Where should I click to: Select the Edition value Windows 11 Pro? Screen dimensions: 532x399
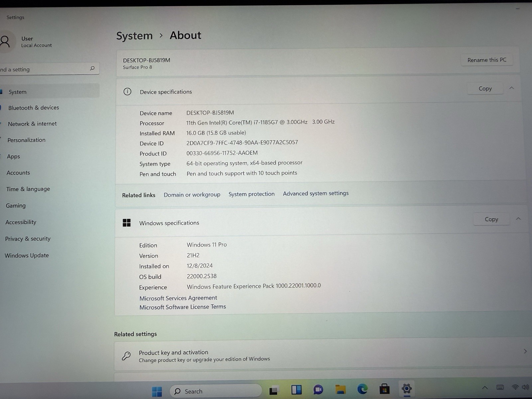pos(206,244)
